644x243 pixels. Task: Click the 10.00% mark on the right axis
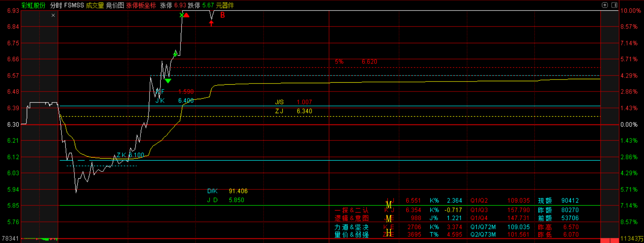tap(630, 11)
